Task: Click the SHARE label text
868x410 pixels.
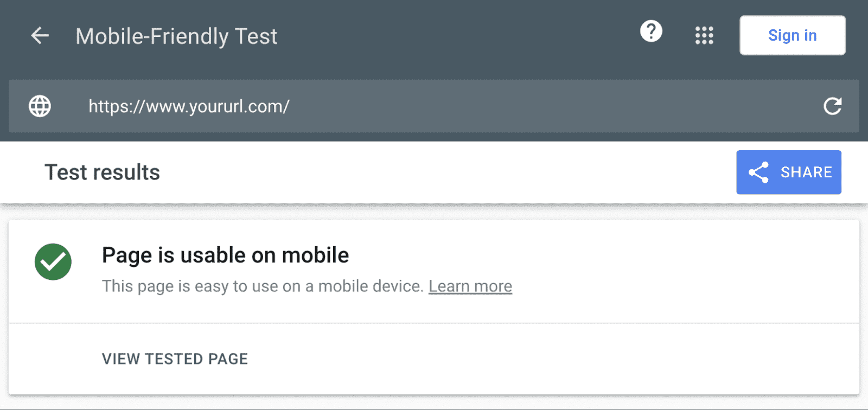Action: [x=806, y=172]
